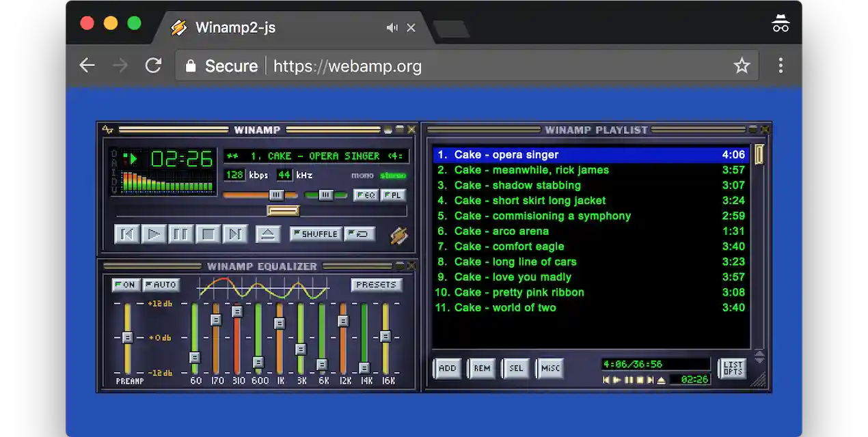This screenshot has height=437, width=868.
Task: Mute the Winamp2-js tab via speaker icon
Action: [x=392, y=27]
